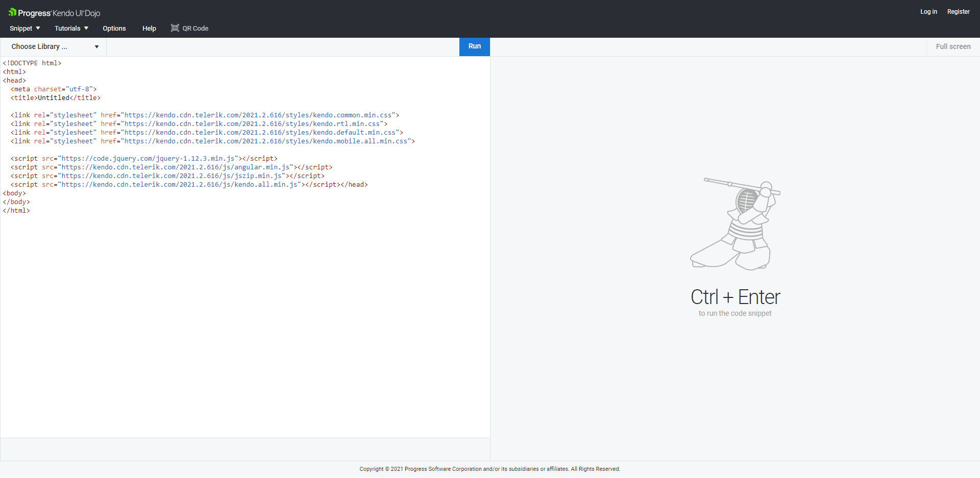Click the kendo.all.min.js script line

coord(189,185)
